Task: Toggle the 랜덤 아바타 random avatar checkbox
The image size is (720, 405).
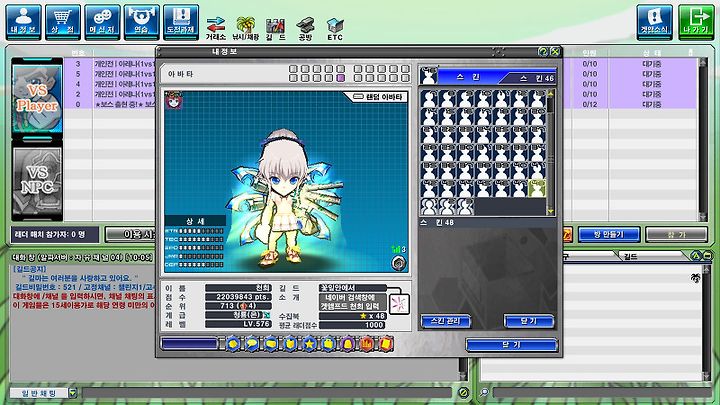Action: click(358, 97)
